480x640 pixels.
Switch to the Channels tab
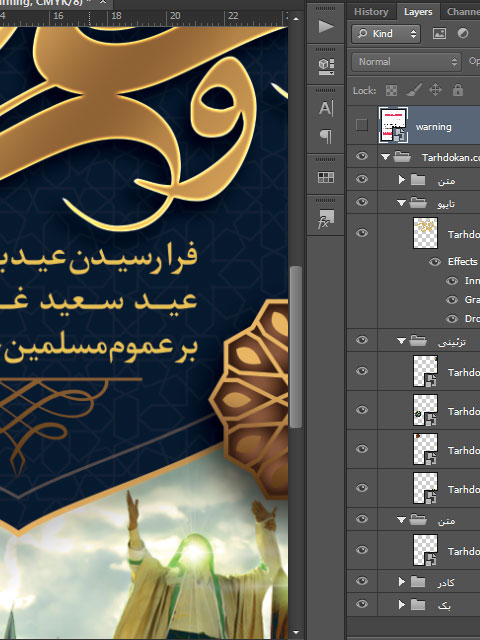pos(462,11)
